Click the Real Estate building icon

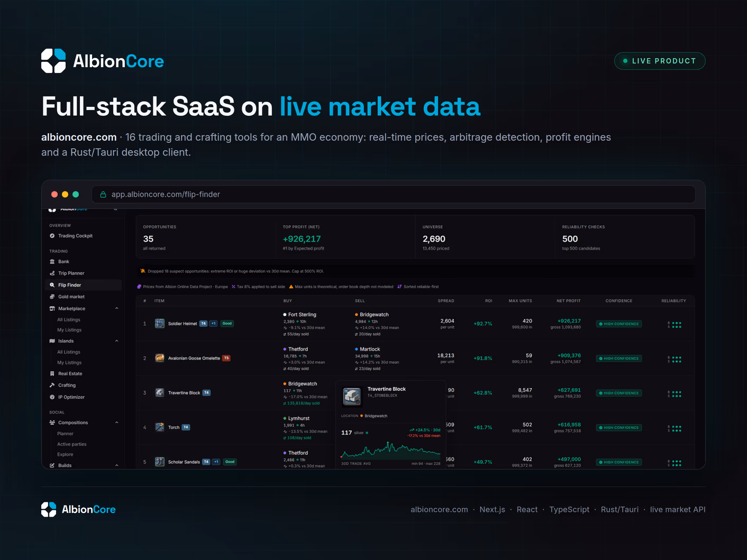coord(52,374)
